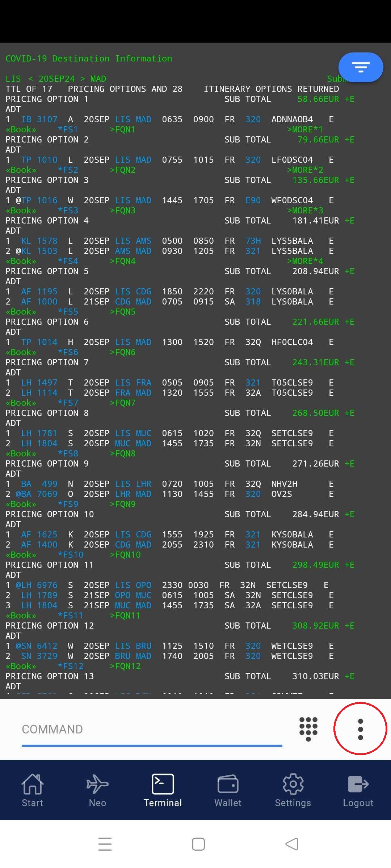The image size is (391, 868).
Task: Tap Logout in bottom navigation
Action: [x=358, y=791]
